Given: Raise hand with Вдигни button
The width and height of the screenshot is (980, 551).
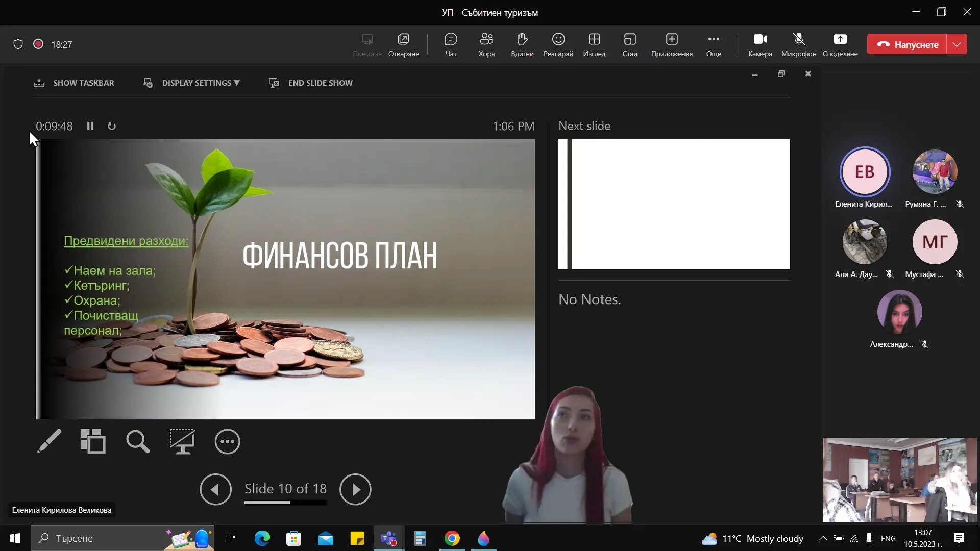Looking at the screenshot, I should [522, 45].
